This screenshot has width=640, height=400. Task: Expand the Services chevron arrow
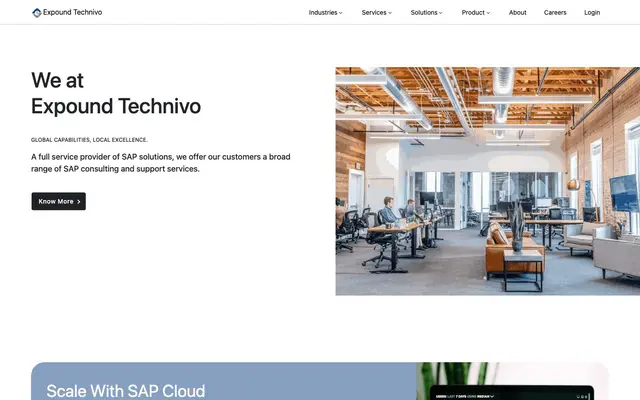(x=390, y=13)
